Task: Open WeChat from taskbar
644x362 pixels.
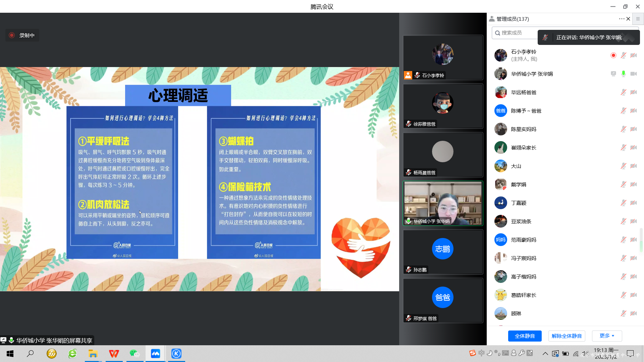Action: (135, 354)
